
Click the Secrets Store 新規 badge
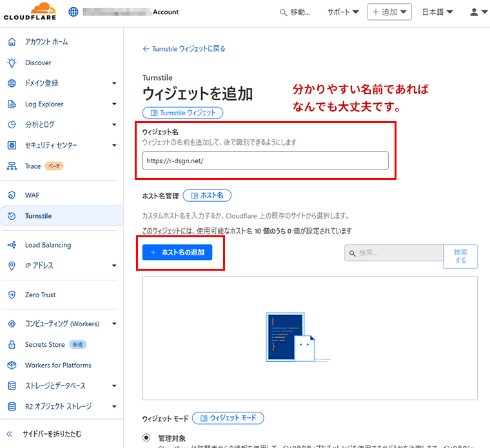[x=77, y=345]
